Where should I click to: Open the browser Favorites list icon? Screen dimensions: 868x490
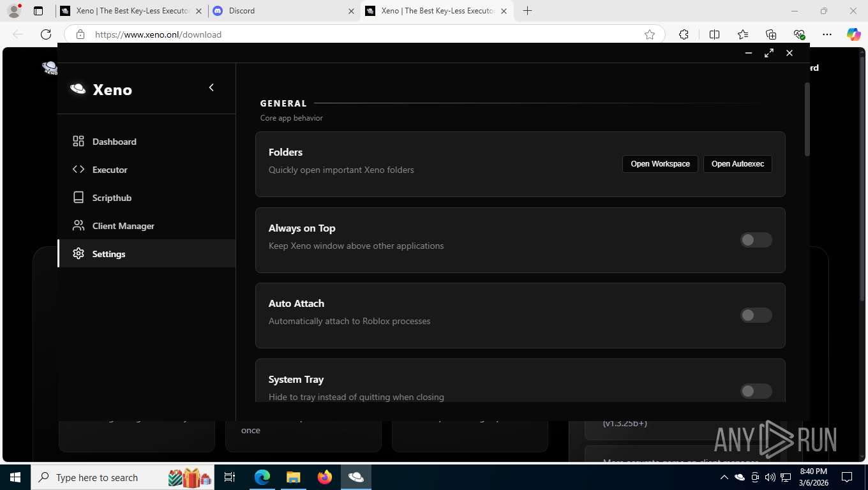(x=743, y=34)
